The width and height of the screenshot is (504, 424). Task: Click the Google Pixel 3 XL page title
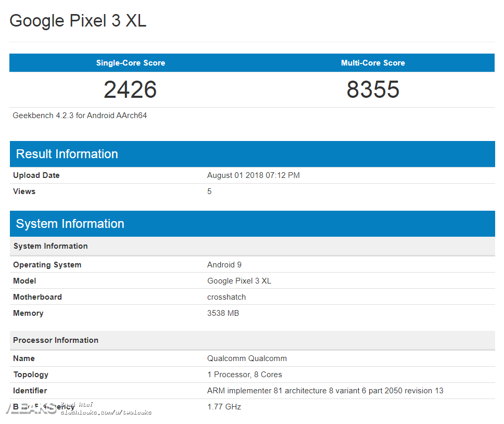tap(78, 20)
